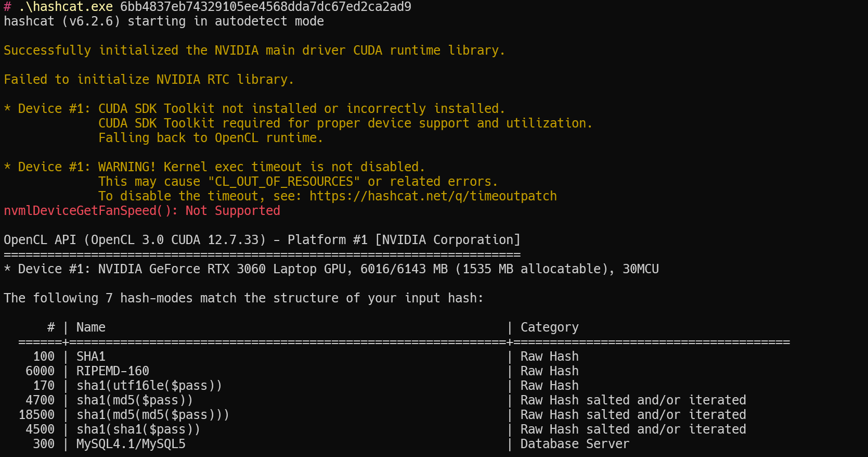Click the "CL_OUT_OF_RESOURCES" error text
This screenshot has width=868, height=457.
tap(284, 182)
